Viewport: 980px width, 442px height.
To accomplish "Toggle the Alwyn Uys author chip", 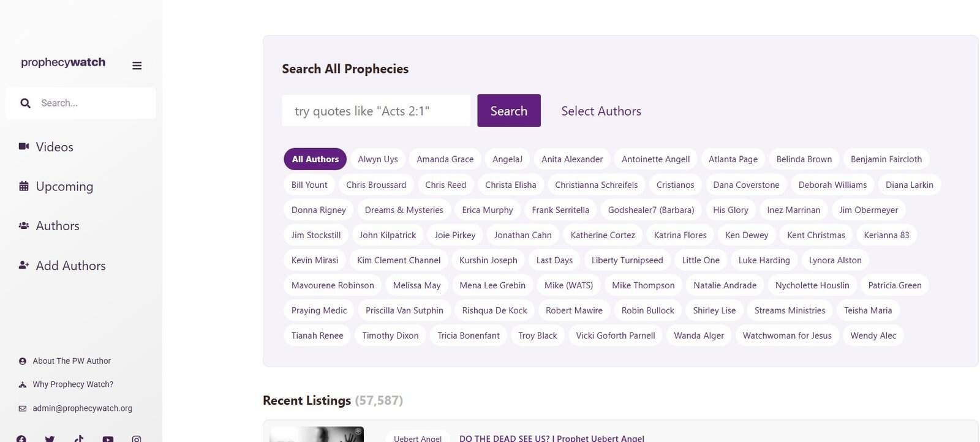I will [378, 159].
